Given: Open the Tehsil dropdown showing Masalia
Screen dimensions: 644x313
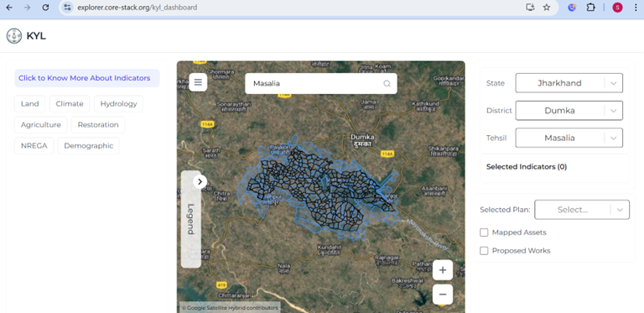Looking at the screenshot, I should 569,138.
